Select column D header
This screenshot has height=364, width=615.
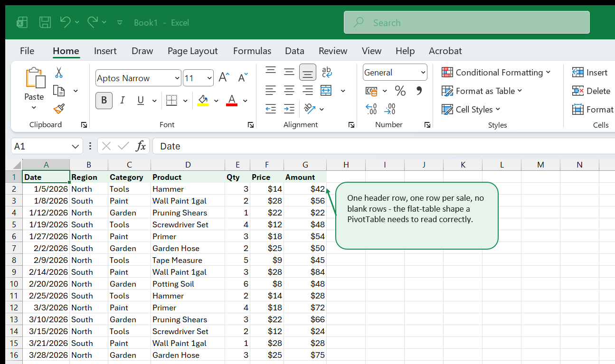[188, 165]
